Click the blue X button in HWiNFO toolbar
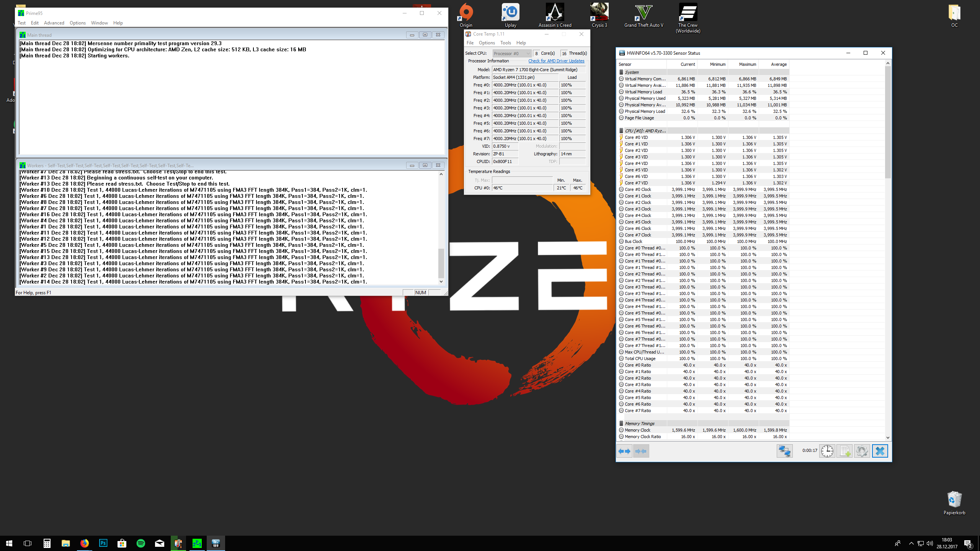 click(x=880, y=451)
